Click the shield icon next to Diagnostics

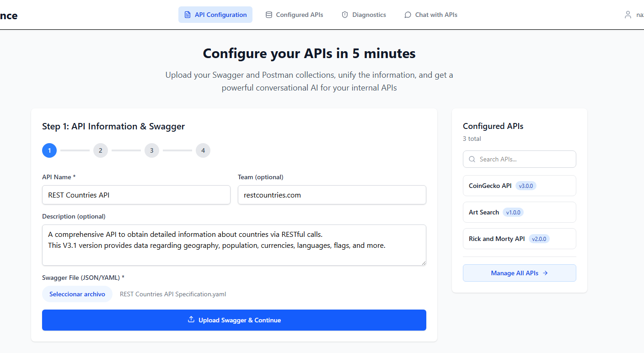tap(345, 15)
